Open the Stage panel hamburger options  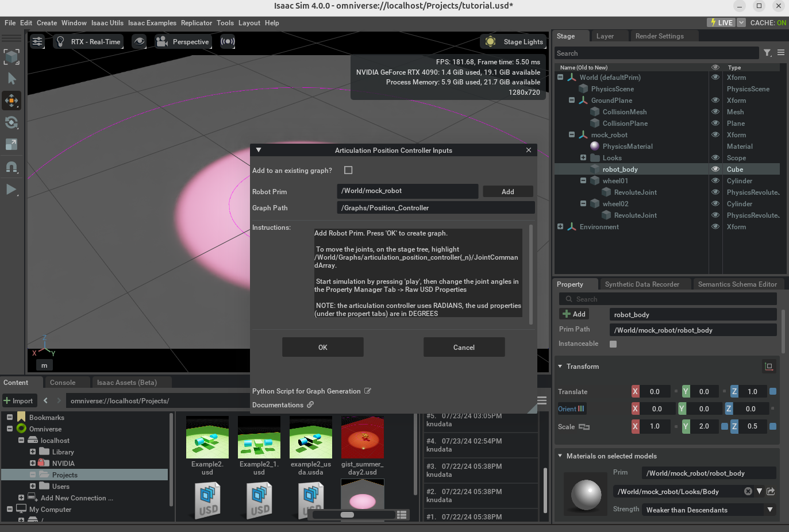click(x=781, y=53)
